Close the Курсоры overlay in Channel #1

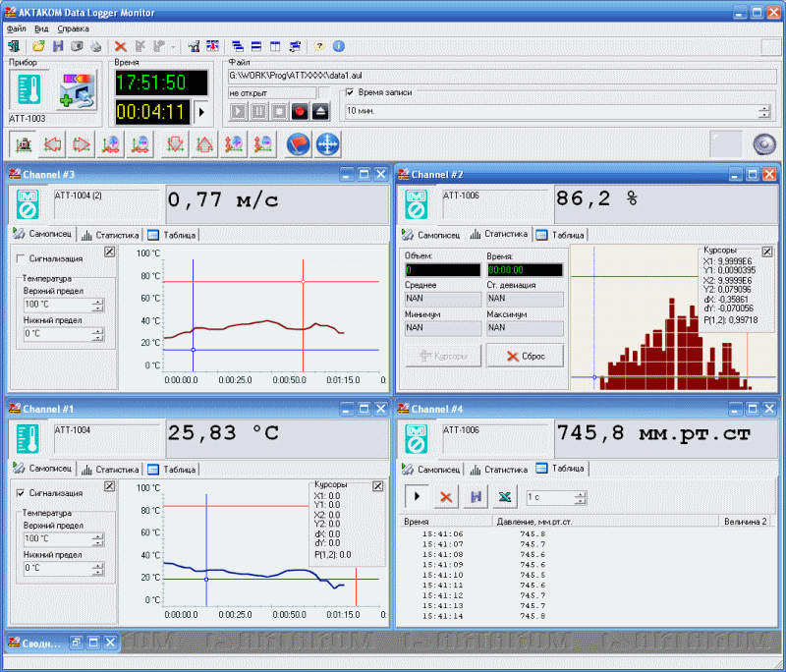coord(378,486)
